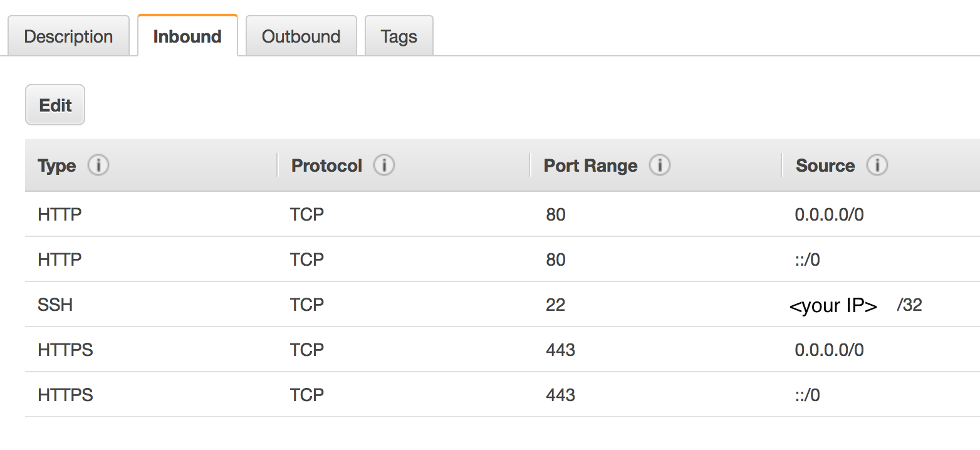Go to the Tags tab
The width and height of the screenshot is (980, 450).
coord(399,36)
